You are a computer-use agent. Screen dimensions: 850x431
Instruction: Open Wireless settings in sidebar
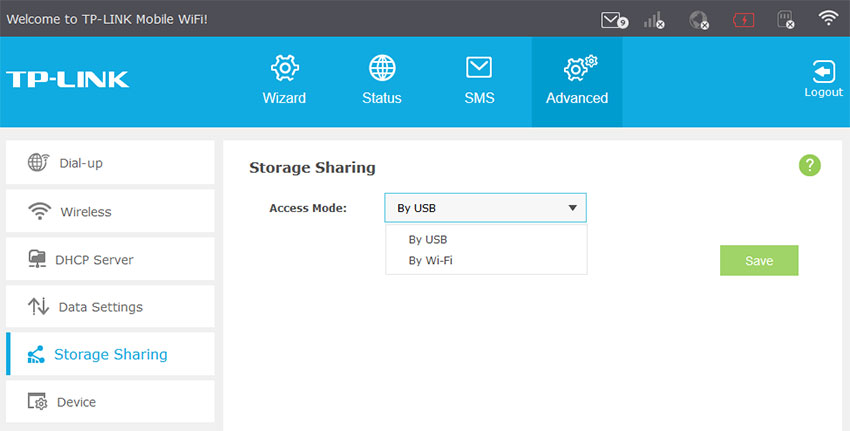point(110,211)
